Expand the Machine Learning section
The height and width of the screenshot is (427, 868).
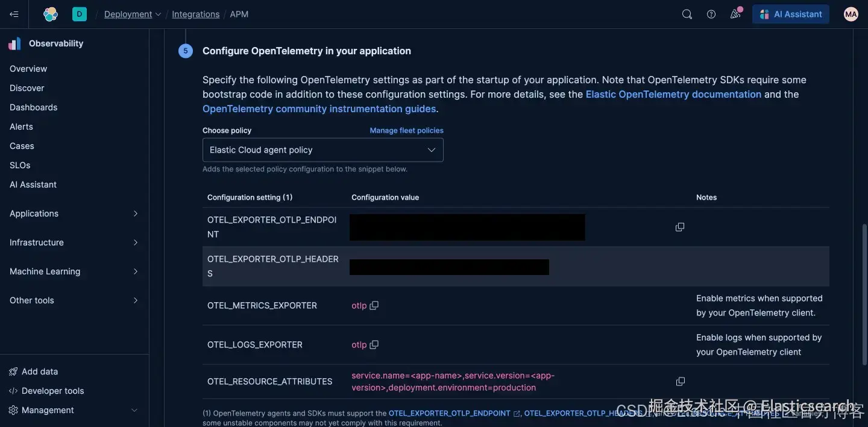click(x=135, y=271)
